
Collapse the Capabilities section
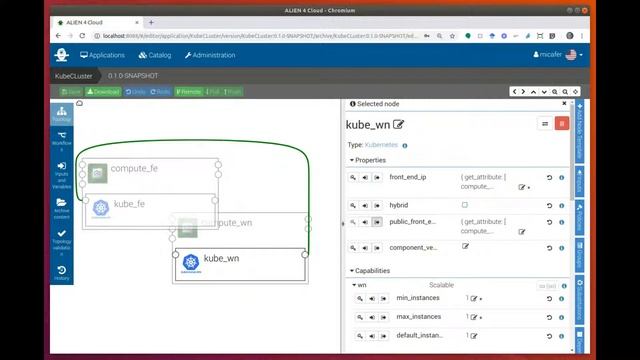pos(370,271)
